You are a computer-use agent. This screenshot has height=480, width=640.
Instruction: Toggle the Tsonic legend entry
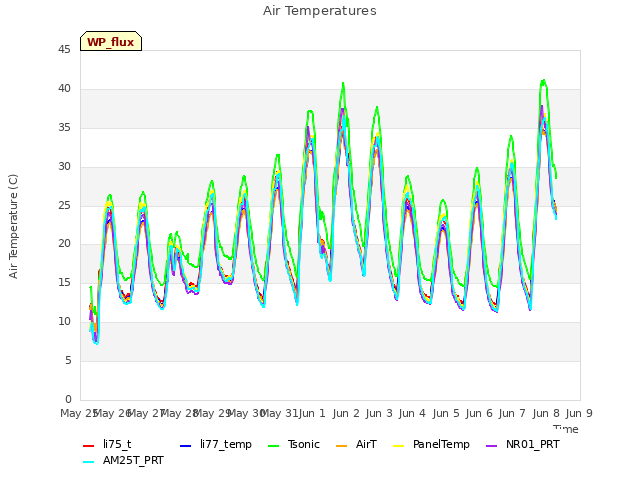294,444
